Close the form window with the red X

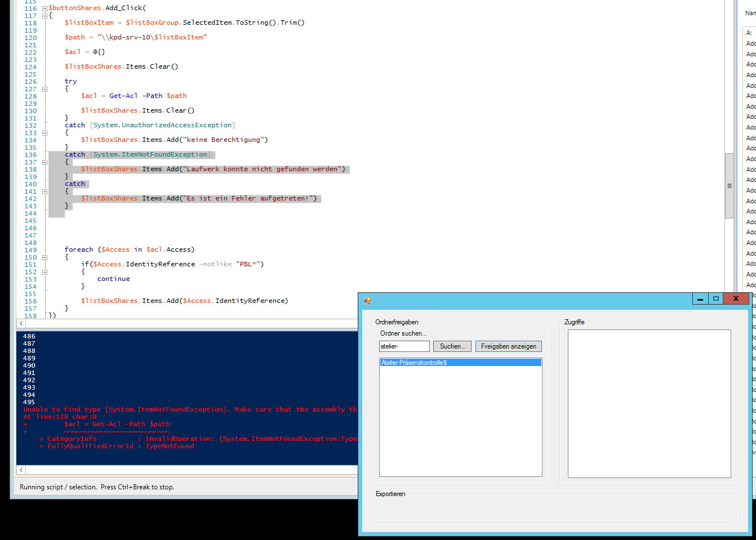coord(736,299)
